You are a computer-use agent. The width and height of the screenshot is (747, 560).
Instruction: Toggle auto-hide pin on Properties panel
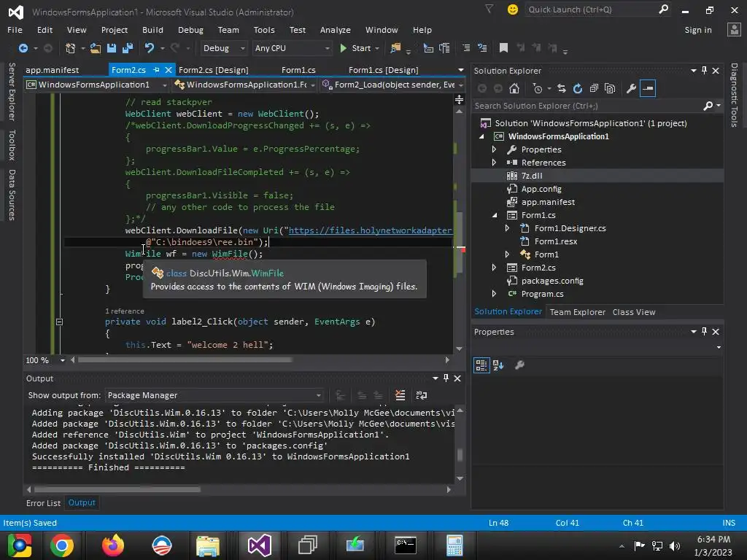704,332
